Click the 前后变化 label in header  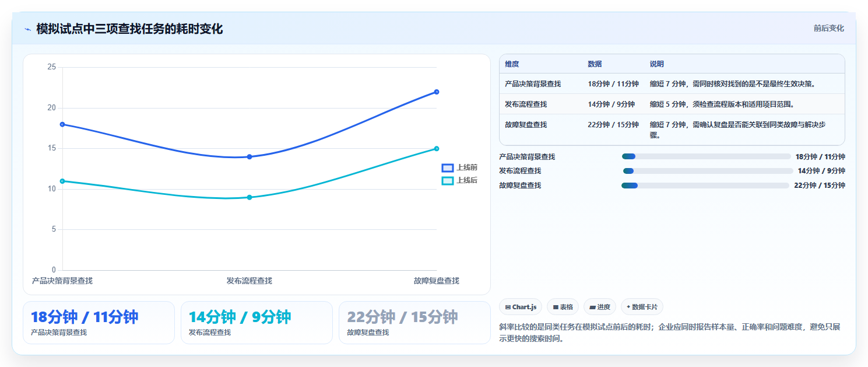[828, 29]
